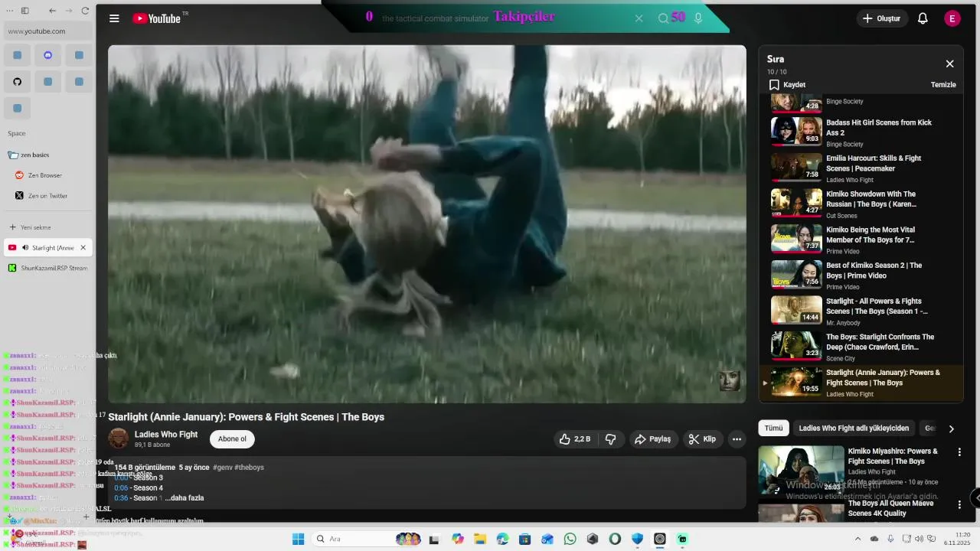Open the Ladies Who Fight channel avatar
The width and height of the screenshot is (980, 551).
tap(119, 439)
